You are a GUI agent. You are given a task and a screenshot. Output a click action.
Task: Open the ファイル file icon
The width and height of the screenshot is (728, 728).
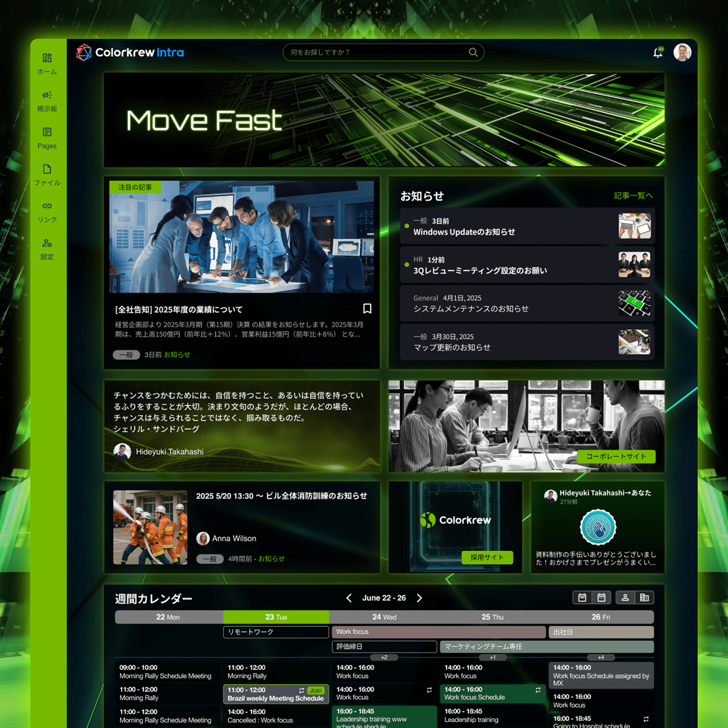(47, 169)
